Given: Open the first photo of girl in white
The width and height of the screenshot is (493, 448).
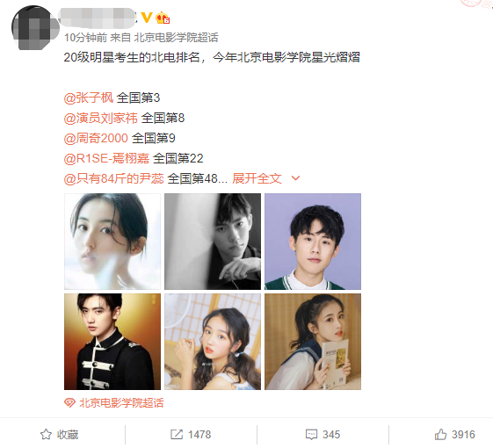Looking at the screenshot, I should (112, 242).
